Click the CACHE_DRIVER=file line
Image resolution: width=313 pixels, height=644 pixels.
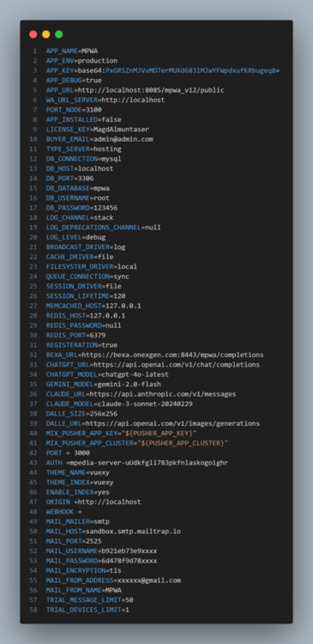coord(80,257)
